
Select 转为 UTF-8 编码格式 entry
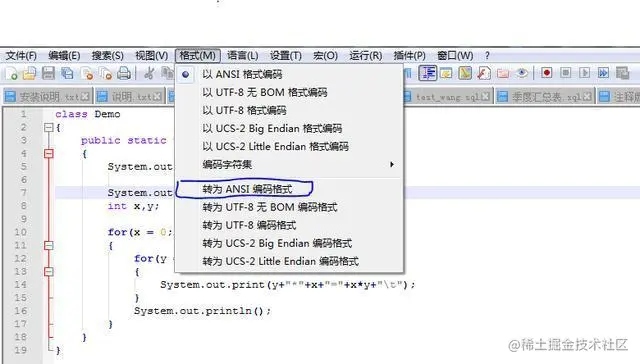pyautogui.click(x=289, y=225)
